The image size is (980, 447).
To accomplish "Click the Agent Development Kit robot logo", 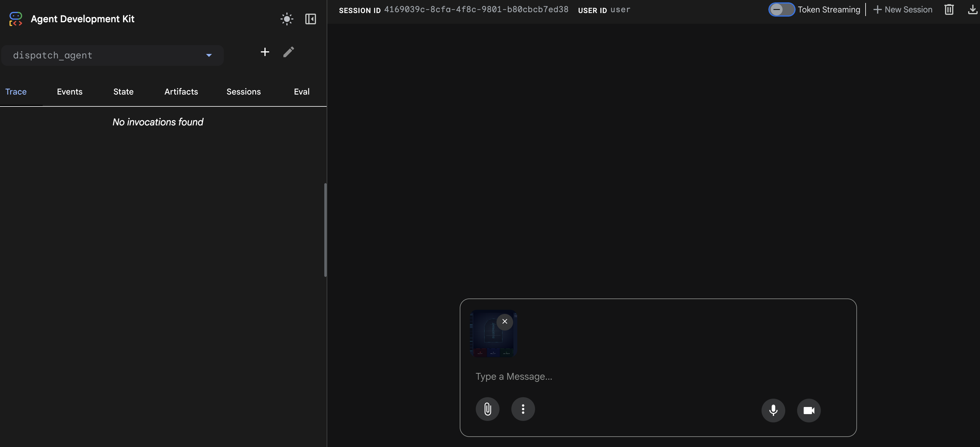I will click(16, 19).
